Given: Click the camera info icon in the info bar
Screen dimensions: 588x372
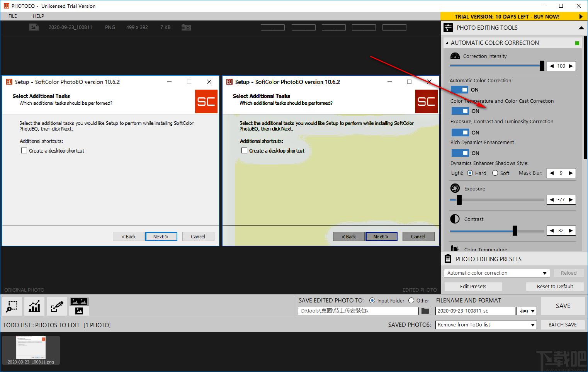Looking at the screenshot, I should pyautogui.click(x=186, y=27).
